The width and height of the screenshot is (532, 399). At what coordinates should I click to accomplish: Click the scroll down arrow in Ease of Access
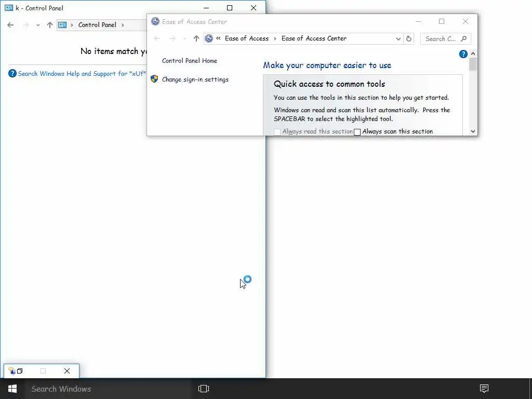[x=473, y=131]
